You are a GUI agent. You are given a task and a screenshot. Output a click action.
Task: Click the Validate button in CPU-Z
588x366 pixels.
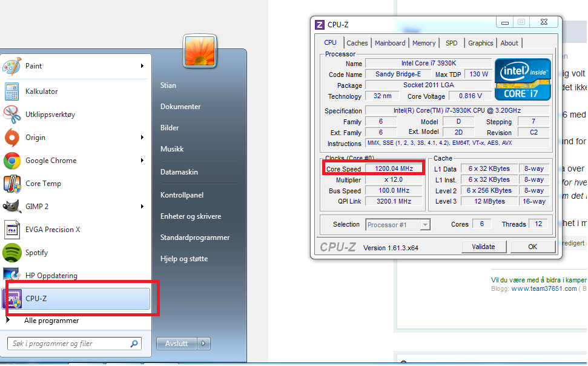pyautogui.click(x=483, y=247)
